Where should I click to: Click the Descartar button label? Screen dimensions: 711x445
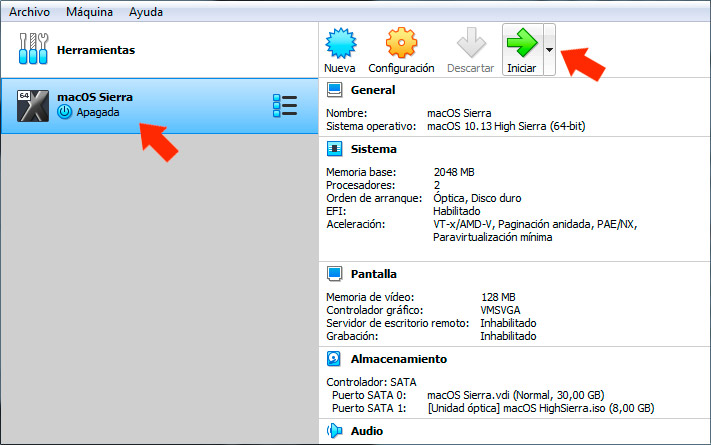coord(470,68)
